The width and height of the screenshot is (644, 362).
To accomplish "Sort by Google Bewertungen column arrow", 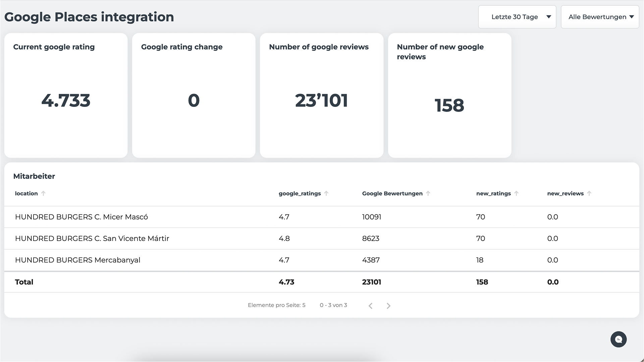I will click(428, 193).
